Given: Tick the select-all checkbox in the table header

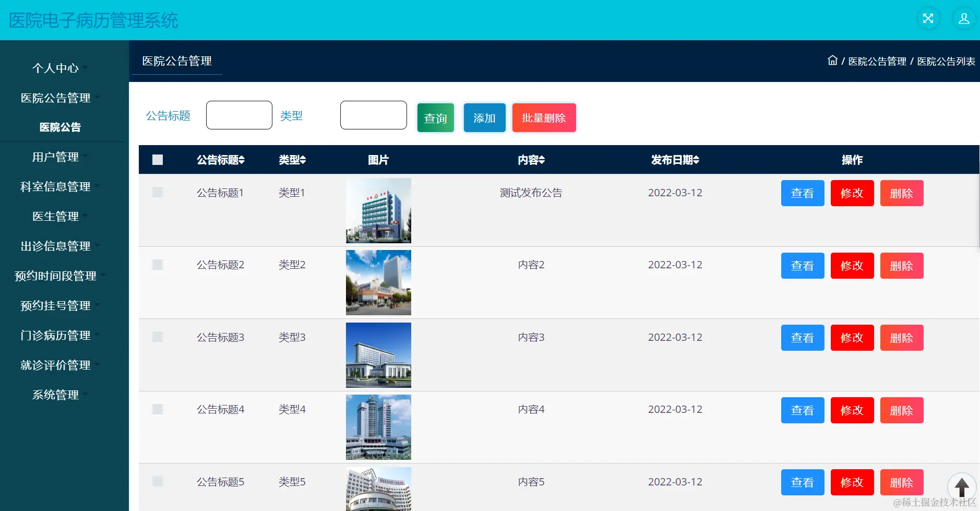Looking at the screenshot, I should pyautogui.click(x=158, y=160).
